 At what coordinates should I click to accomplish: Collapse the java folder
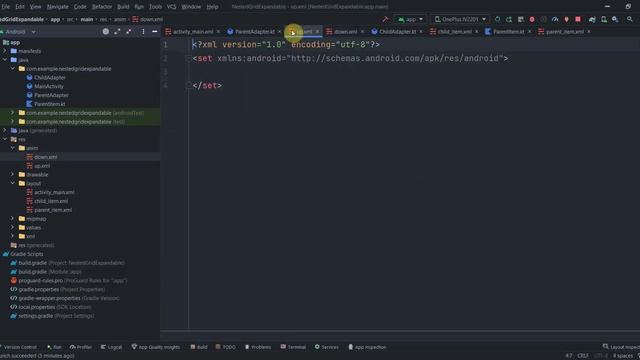point(5,60)
